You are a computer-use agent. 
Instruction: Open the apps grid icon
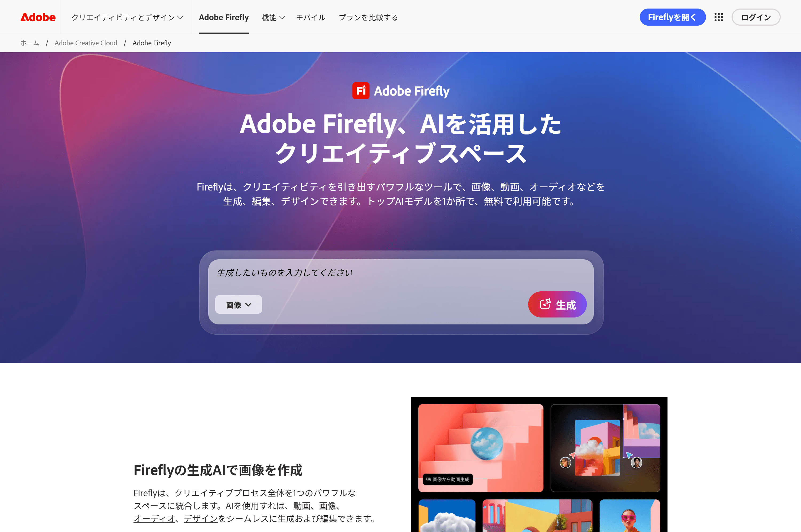pyautogui.click(x=718, y=17)
